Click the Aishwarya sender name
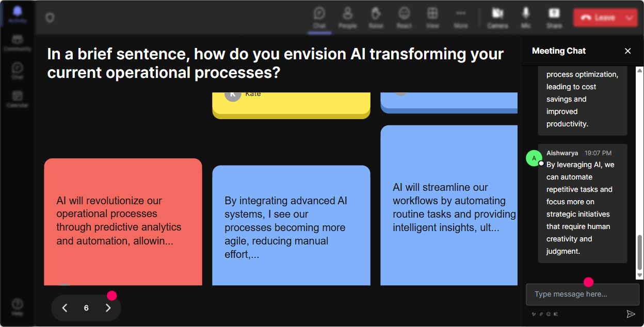 point(562,153)
